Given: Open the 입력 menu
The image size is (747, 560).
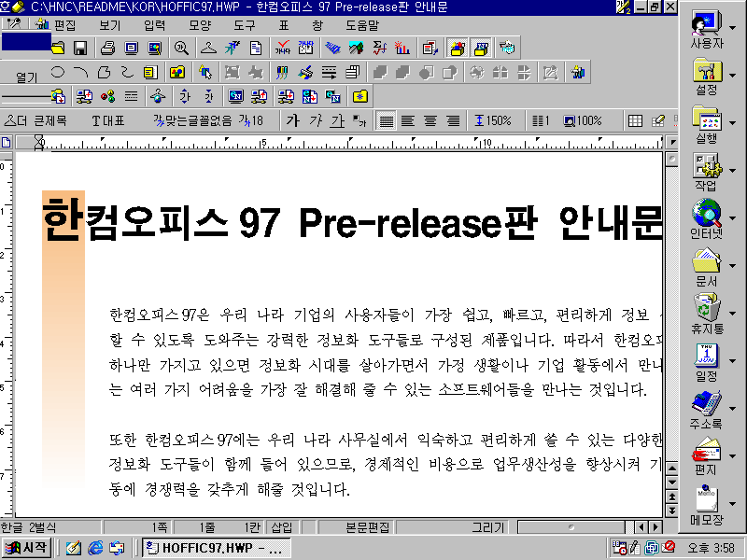Looking at the screenshot, I should click(x=154, y=25).
